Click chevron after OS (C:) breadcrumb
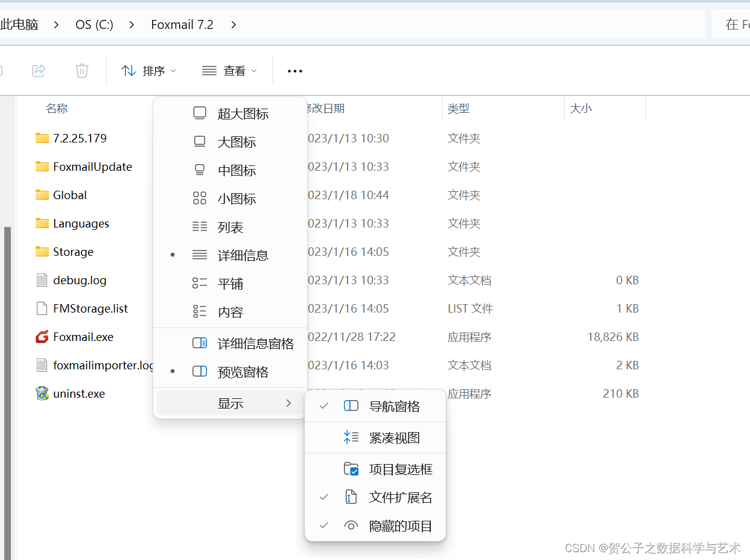Viewport: 750px width, 560px height. (x=132, y=25)
